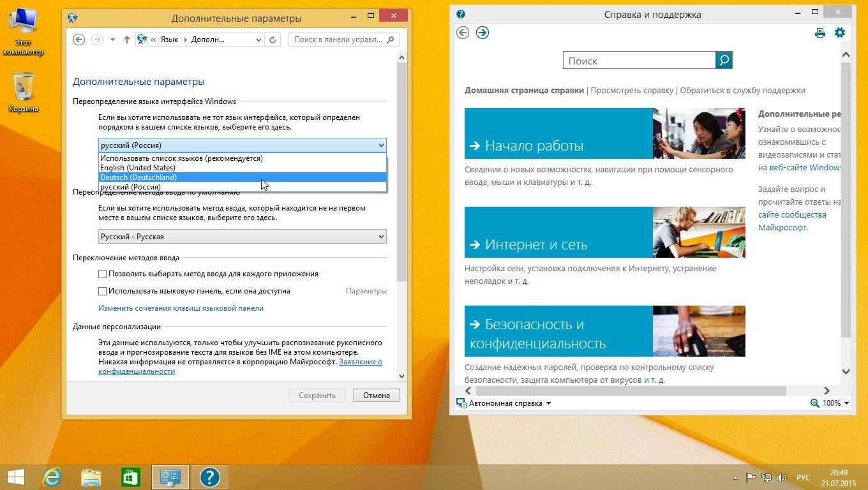Go up one level in Control Panel
The image size is (868, 490).
tap(126, 40)
